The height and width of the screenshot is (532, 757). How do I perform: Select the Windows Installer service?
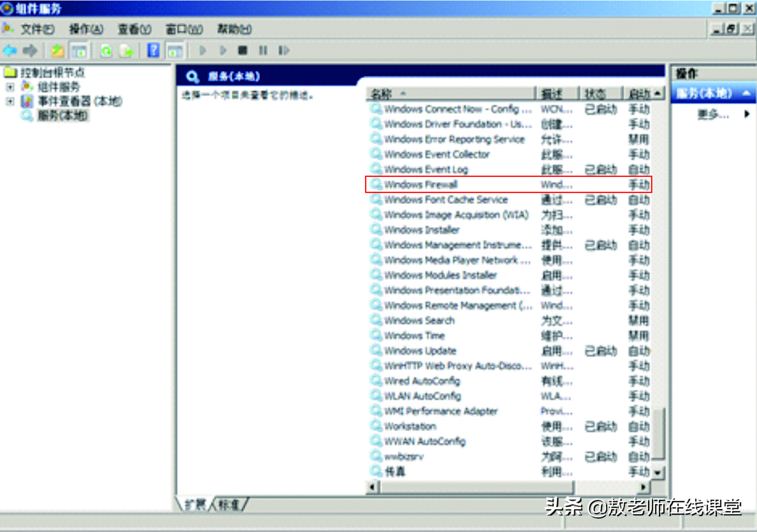click(508, 230)
